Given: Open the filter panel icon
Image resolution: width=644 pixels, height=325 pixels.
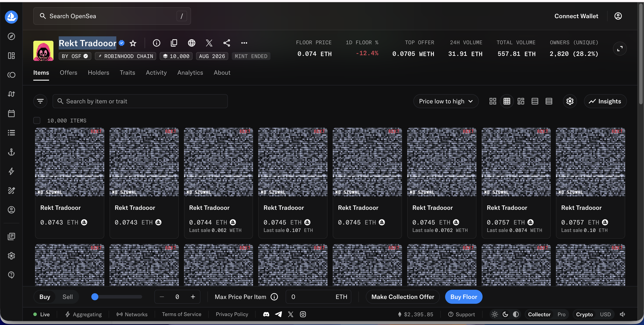Looking at the screenshot, I should (x=40, y=101).
